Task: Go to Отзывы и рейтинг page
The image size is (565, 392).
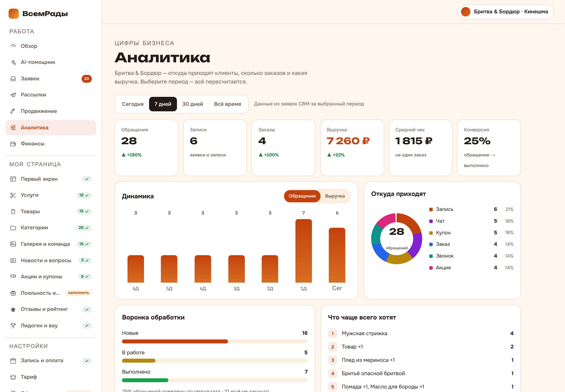Action: (51, 309)
